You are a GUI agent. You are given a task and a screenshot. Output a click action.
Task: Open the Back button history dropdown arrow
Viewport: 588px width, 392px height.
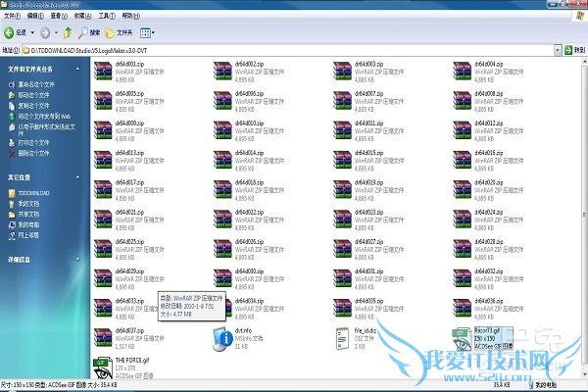click(32, 33)
